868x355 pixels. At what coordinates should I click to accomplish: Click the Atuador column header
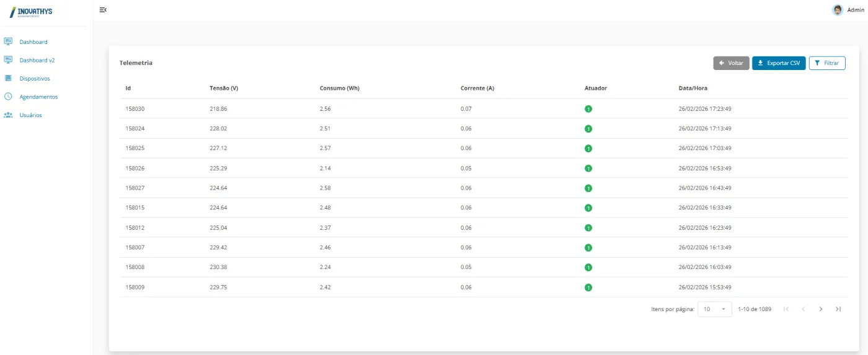pyautogui.click(x=596, y=88)
